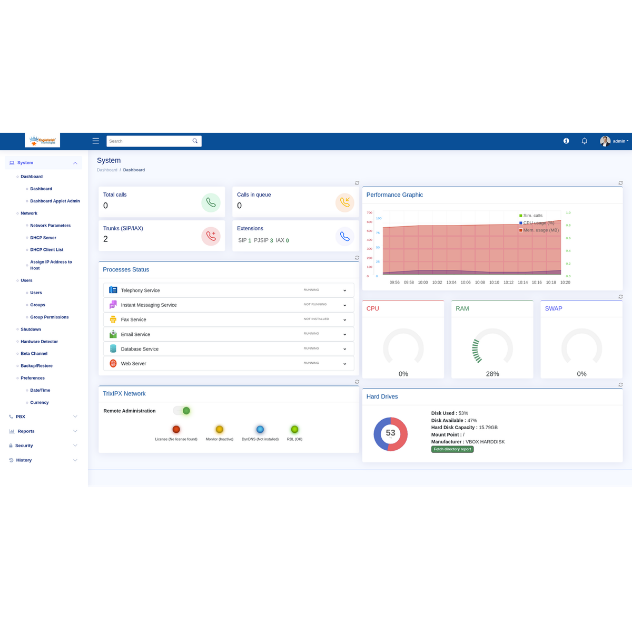
Task: Refresh the call summary applet
Action: coord(357,183)
